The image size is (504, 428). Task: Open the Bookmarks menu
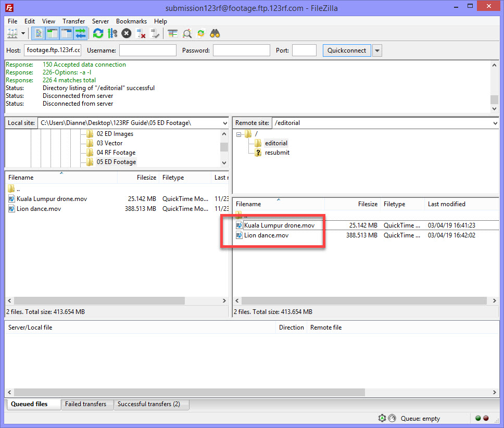click(x=131, y=21)
